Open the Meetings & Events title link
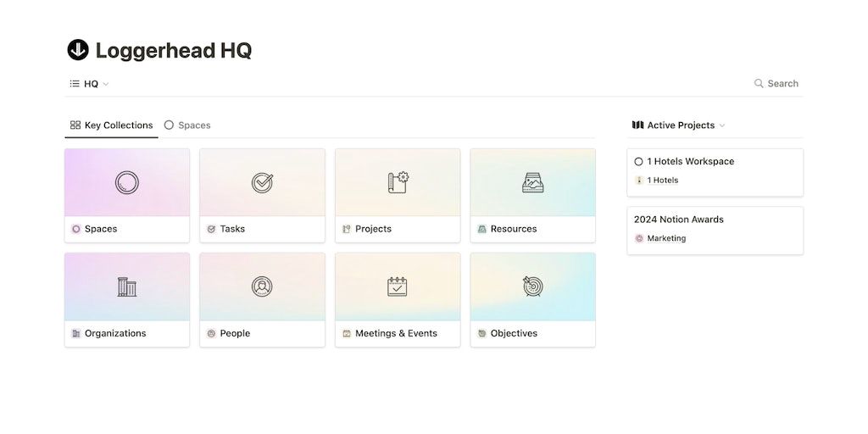The image size is (868, 434). (397, 333)
